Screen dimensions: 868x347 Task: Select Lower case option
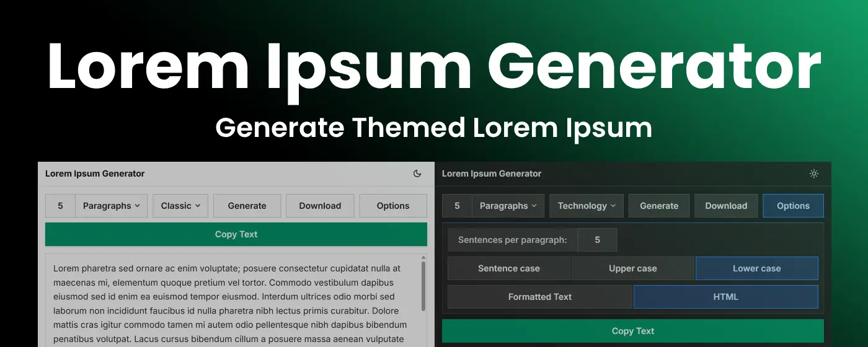click(757, 268)
